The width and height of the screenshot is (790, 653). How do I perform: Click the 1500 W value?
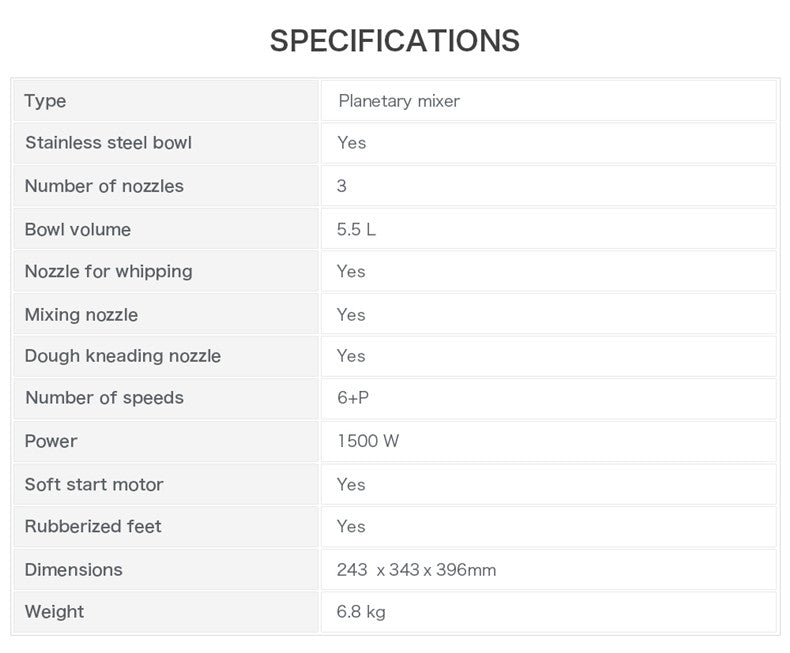coord(368,441)
